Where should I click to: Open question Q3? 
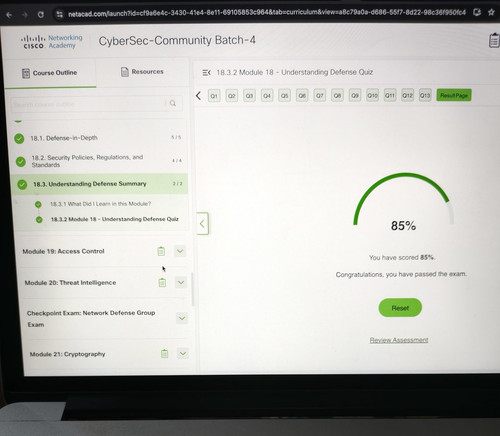tap(249, 96)
